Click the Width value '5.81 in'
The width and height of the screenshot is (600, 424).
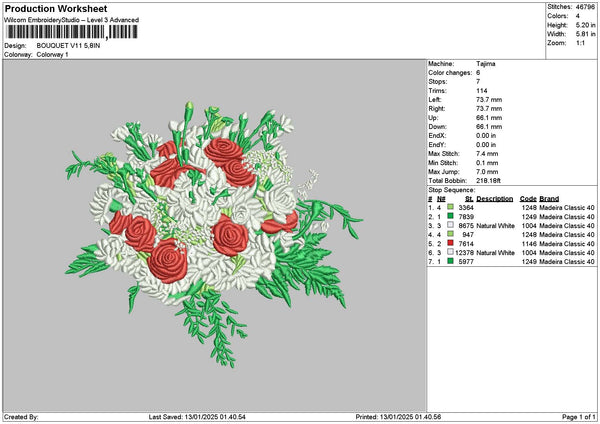click(x=585, y=34)
